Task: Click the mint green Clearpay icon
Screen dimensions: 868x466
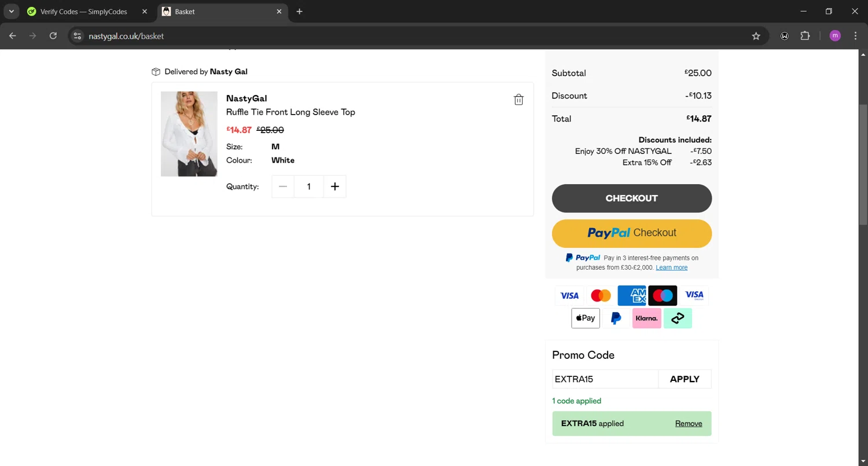Action: [x=678, y=318]
